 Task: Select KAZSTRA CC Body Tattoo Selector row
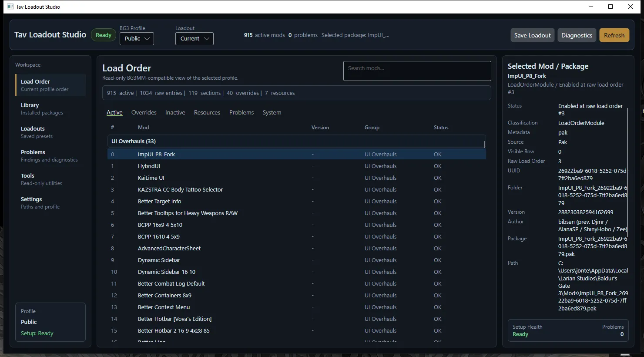[296, 190]
